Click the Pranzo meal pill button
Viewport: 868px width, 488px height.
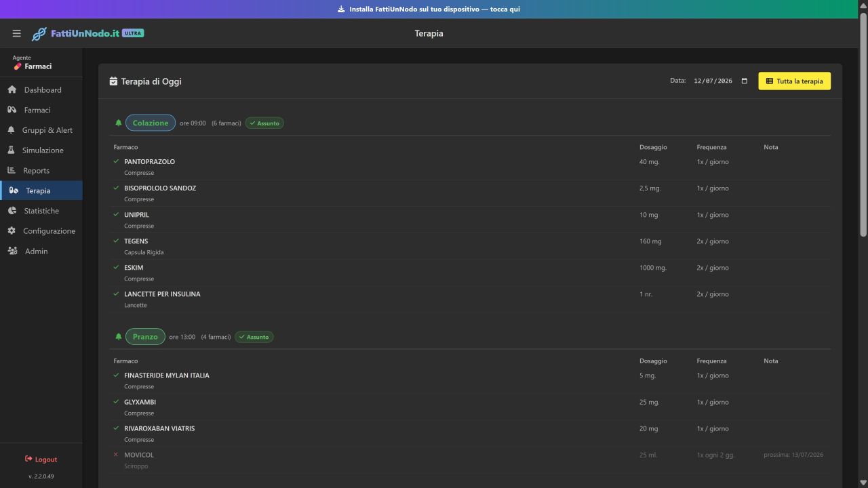tap(145, 337)
